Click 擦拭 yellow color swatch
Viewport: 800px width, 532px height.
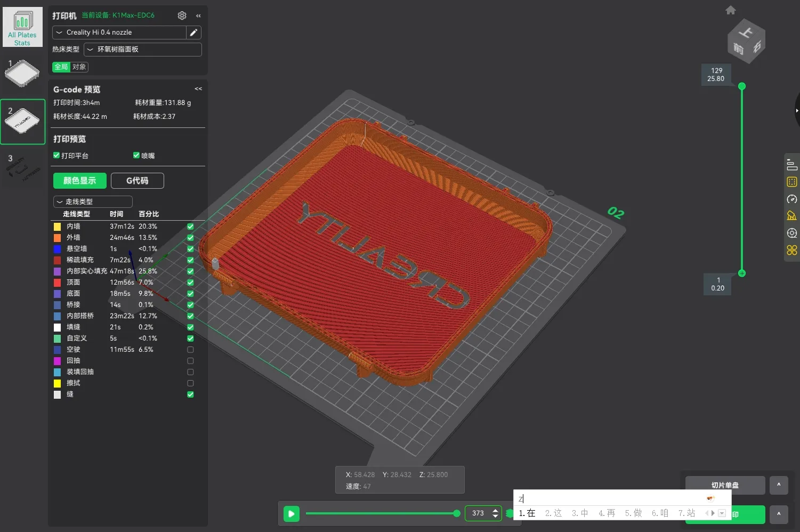[x=57, y=383]
